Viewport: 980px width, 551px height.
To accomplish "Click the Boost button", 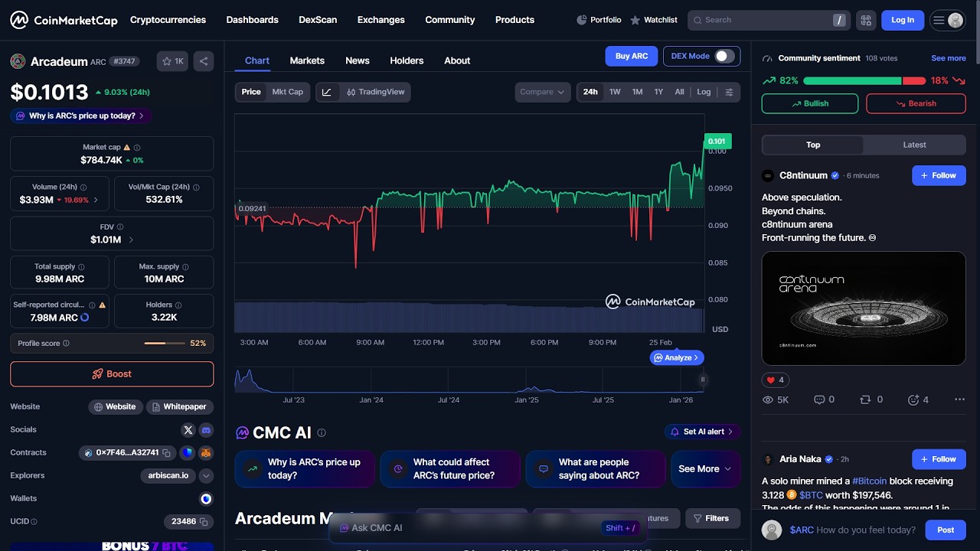I will [x=112, y=374].
